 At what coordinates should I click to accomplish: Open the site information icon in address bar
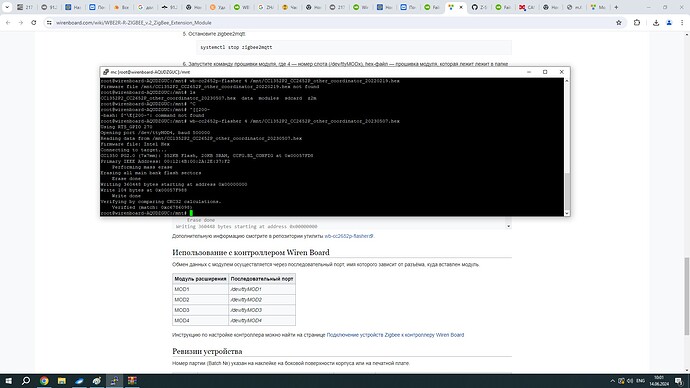coord(49,22)
